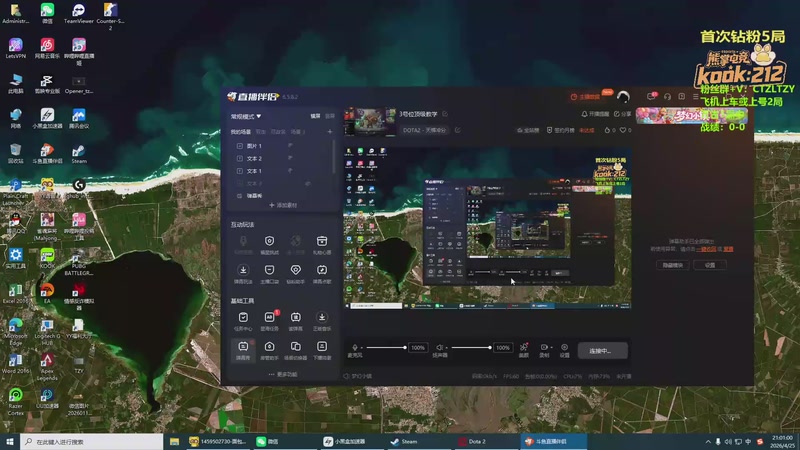Click 添加素材 add source button

coord(283,205)
